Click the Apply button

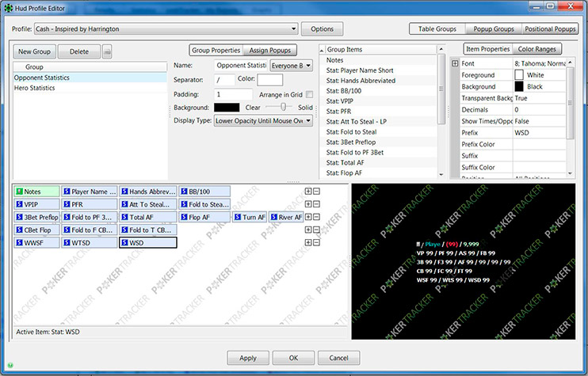click(x=248, y=358)
